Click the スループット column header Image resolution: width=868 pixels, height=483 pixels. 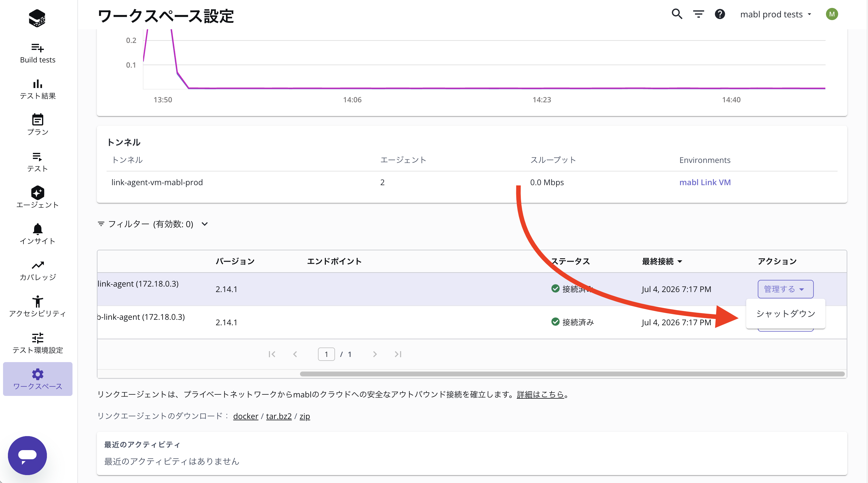(x=553, y=160)
